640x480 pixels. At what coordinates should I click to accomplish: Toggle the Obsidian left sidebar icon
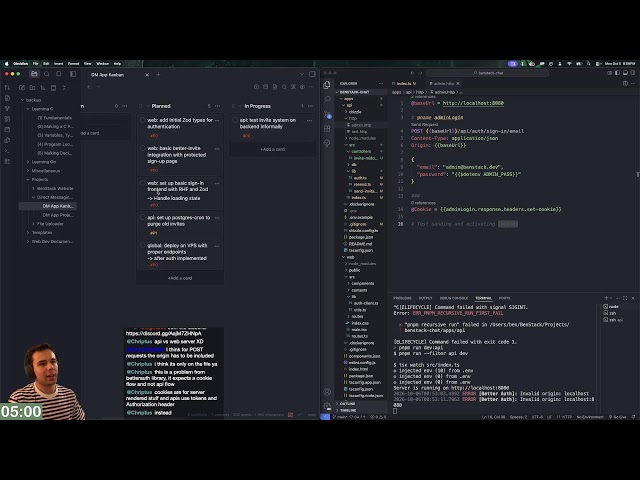pyautogui.click(x=73, y=74)
